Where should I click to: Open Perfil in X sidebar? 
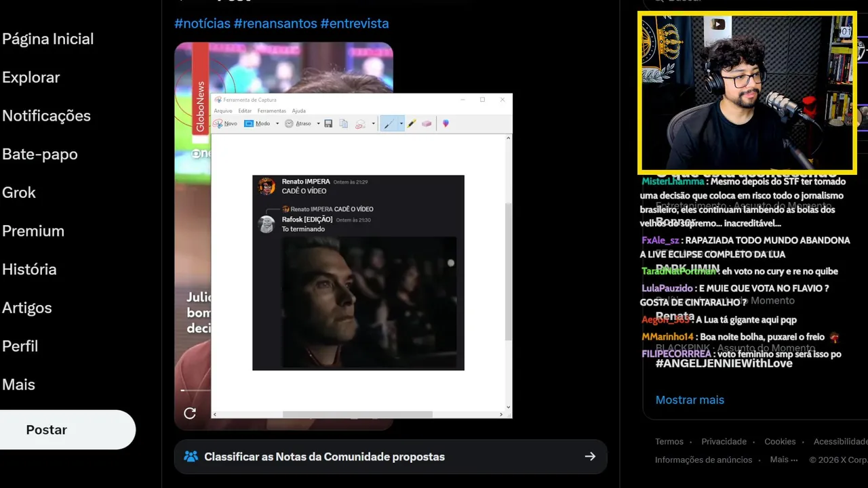[x=20, y=346]
